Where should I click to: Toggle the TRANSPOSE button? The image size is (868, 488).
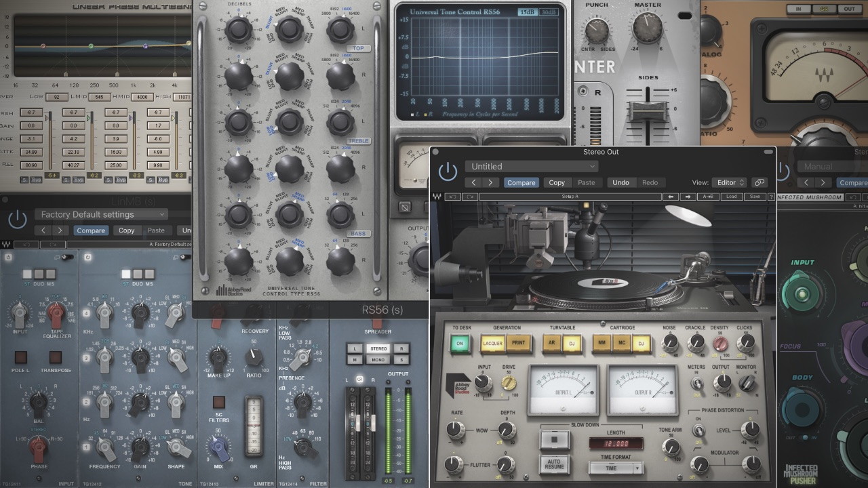pos(55,357)
